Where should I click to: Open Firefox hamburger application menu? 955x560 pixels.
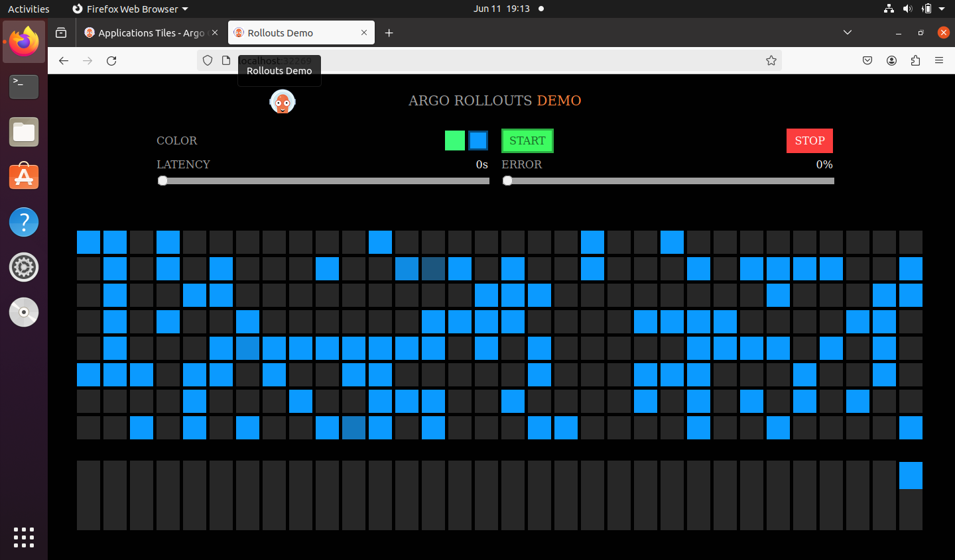(939, 61)
